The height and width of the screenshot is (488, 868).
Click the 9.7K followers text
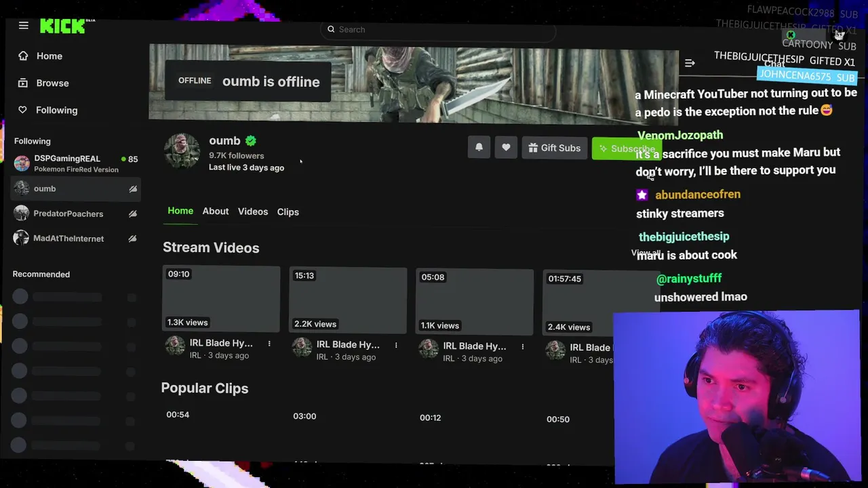[237, 156]
